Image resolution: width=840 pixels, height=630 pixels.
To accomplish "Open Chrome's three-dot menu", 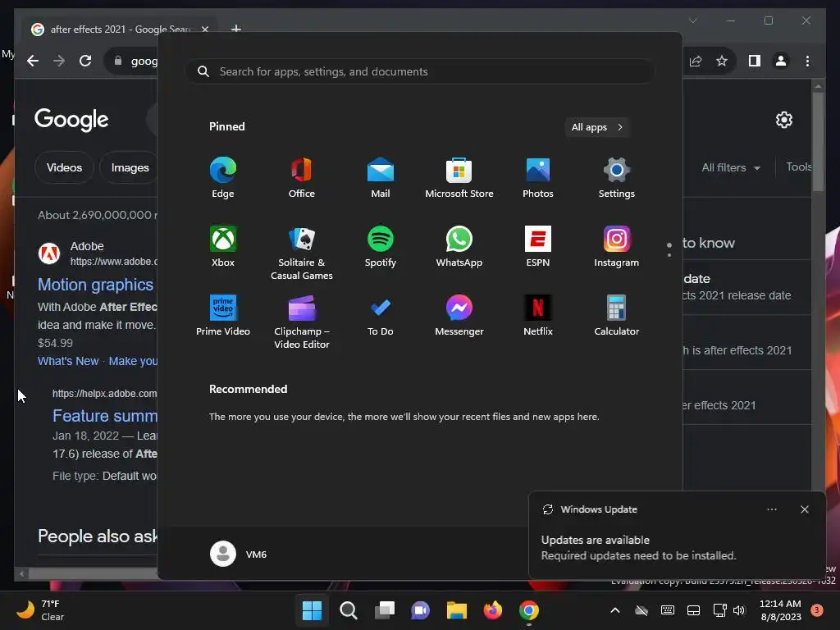I will [x=807, y=61].
